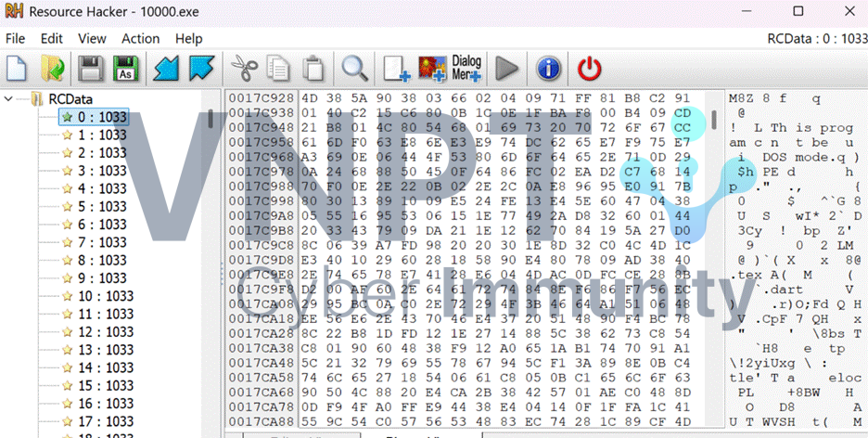Click the New blank script toolbar icon

point(18,68)
